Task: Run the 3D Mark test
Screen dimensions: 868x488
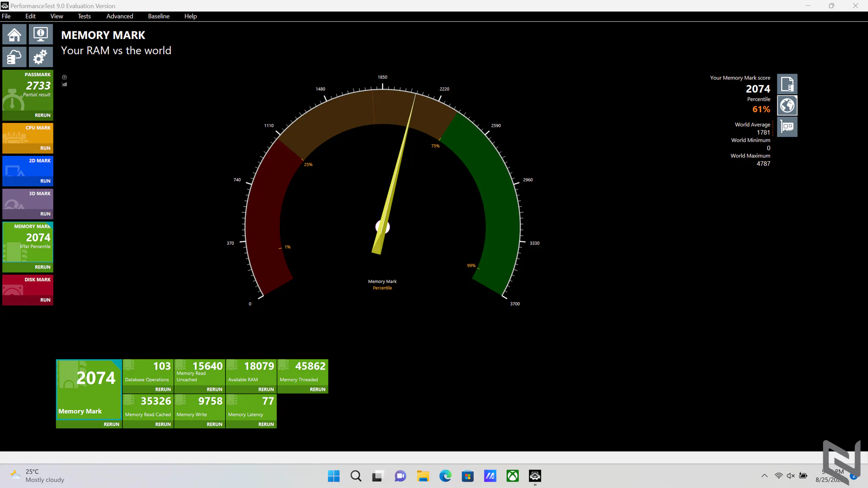Action: [x=45, y=214]
